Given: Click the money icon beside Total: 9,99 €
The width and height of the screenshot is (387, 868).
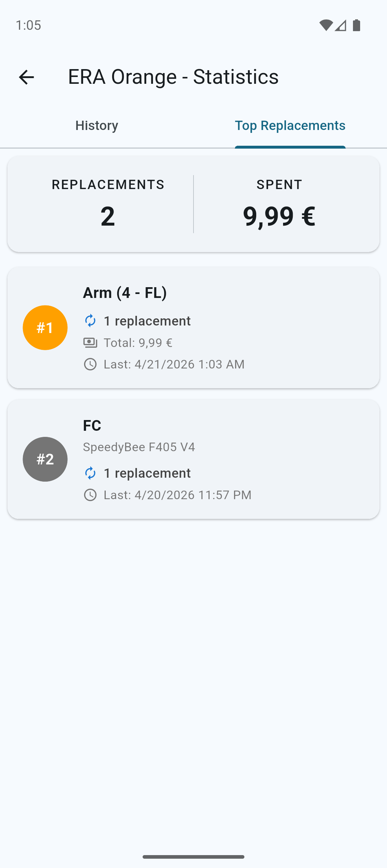Looking at the screenshot, I should pyautogui.click(x=91, y=343).
